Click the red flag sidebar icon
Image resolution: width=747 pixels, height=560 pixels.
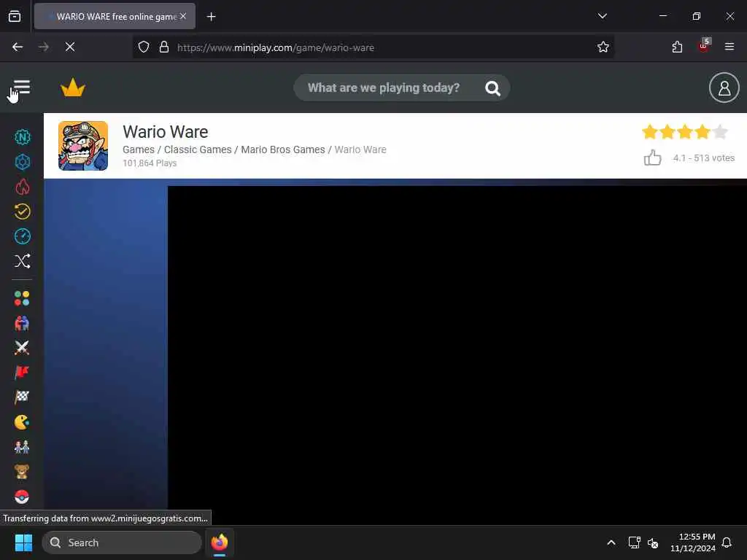click(22, 373)
